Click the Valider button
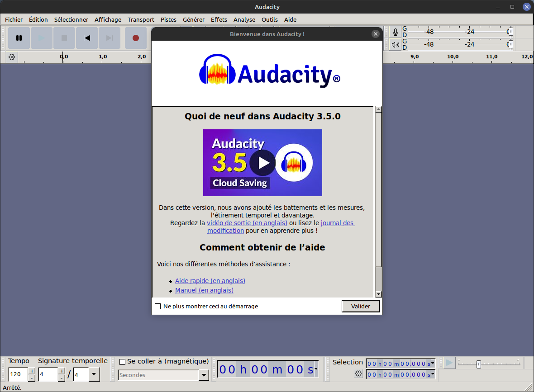Image resolution: width=534 pixels, height=392 pixels. point(361,306)
